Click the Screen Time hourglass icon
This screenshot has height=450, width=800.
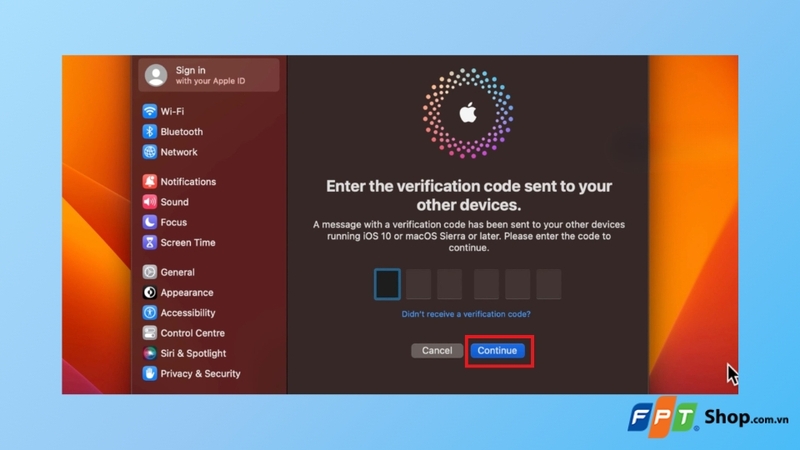tap(149, 243)
